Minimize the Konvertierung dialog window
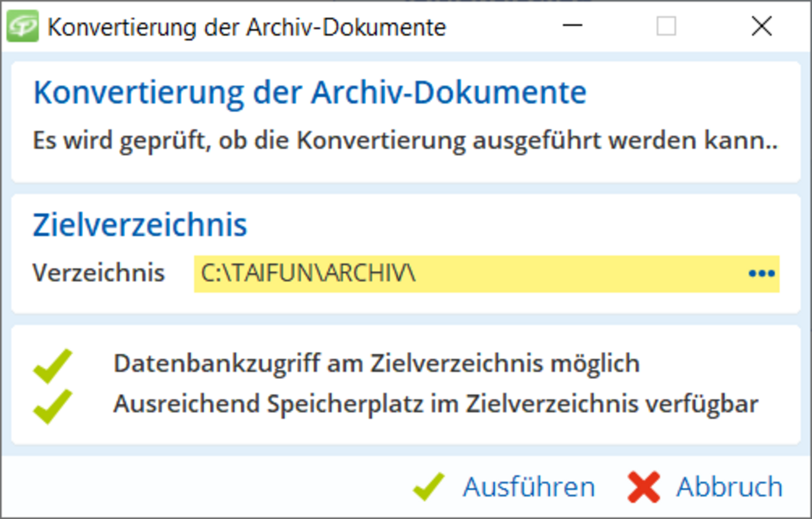This screenshot has height=519, width=812. (572, 26)
